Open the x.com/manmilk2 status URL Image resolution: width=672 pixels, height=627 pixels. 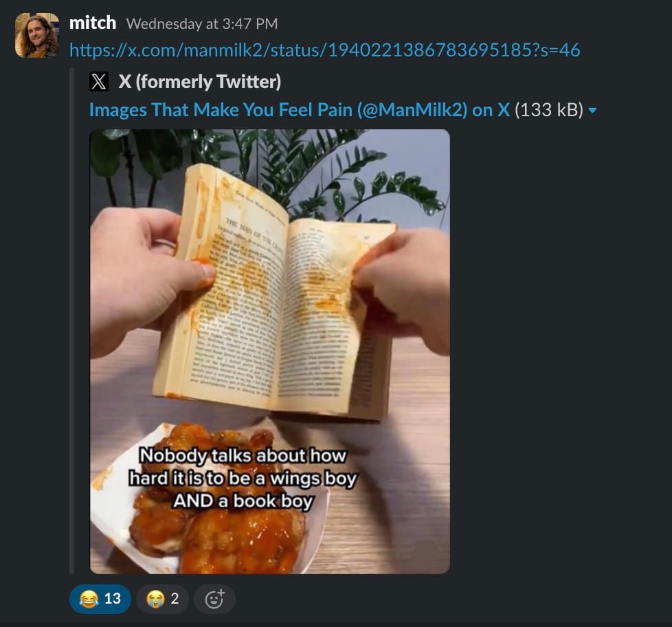[x=325, y=49]
